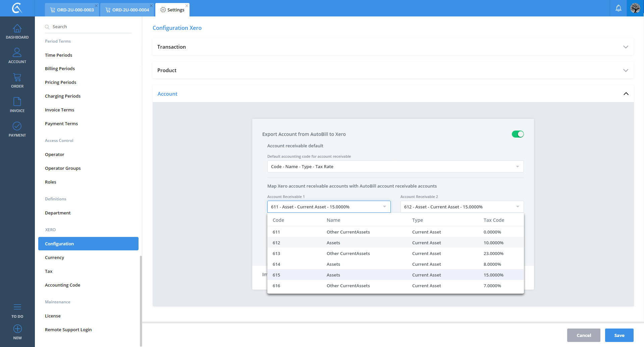Open default accounting code dropdown
644x347 pixels.
[395, 167]
